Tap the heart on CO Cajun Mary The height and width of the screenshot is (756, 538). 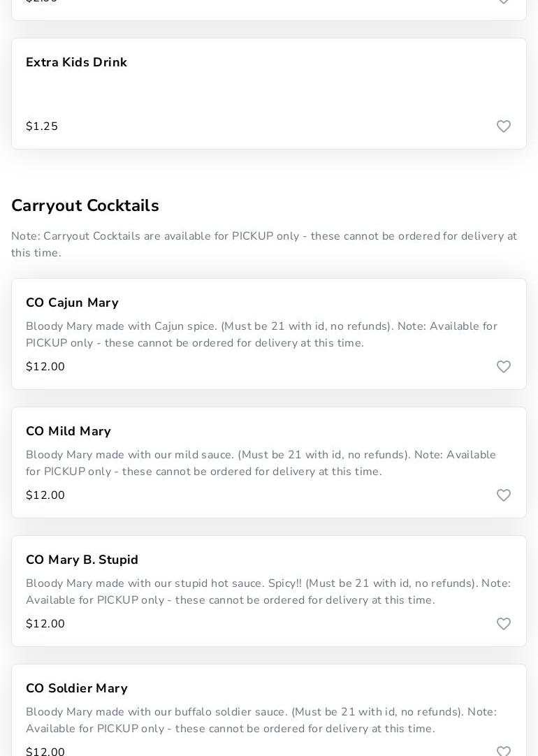(x=504, y=367)
